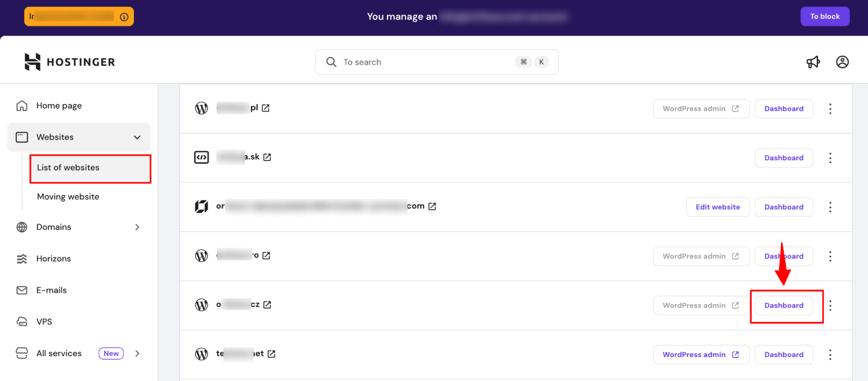Select Moving website in the sidebar
The image size is (868, 381).
tap(68, 196)
